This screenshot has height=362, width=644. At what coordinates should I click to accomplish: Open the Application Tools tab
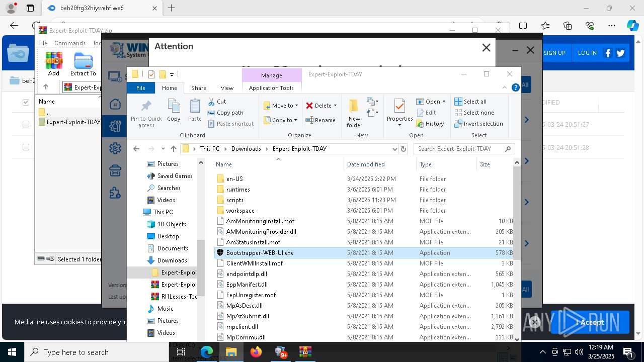(271, 88)
